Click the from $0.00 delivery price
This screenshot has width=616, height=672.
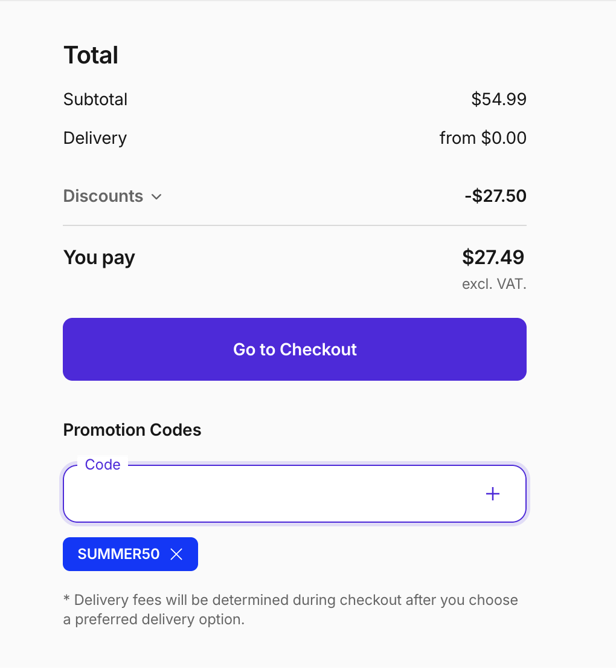pyautogui.click(x=483, y=138)
